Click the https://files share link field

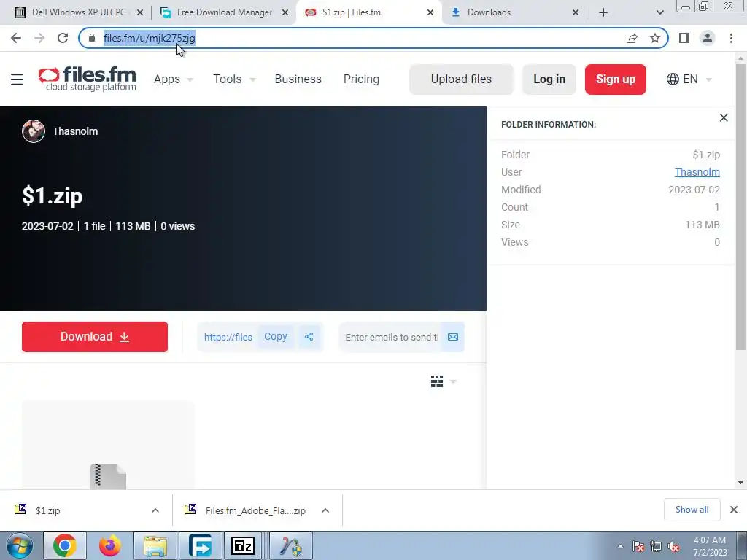228,337
